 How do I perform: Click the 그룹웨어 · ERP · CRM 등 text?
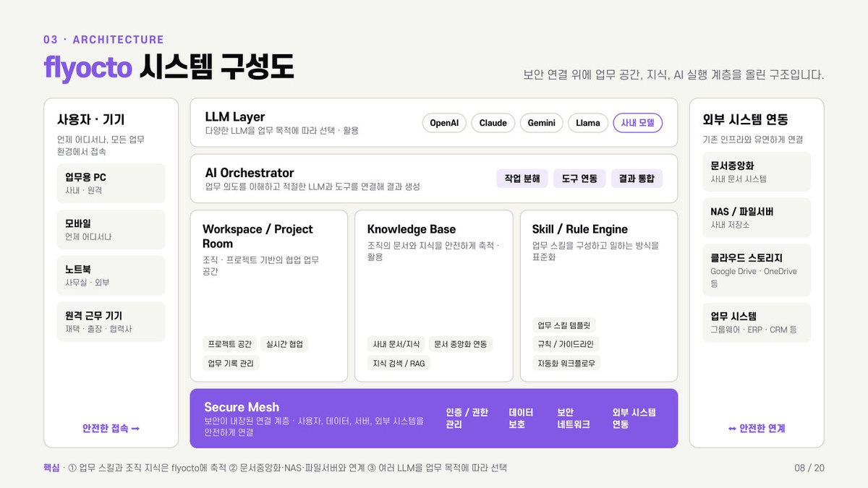[754, 330]
